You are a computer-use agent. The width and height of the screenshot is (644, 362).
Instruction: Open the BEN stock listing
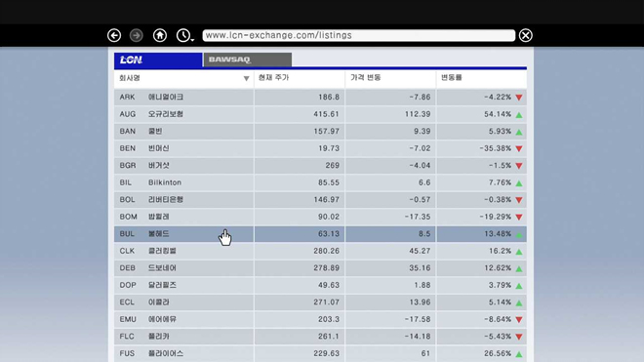[x=320, y=148]
